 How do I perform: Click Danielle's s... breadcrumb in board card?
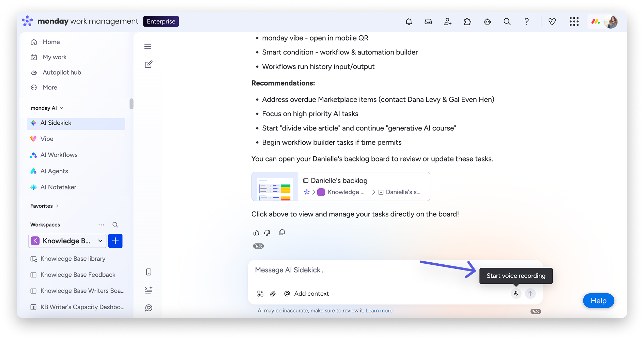[399, 192]
